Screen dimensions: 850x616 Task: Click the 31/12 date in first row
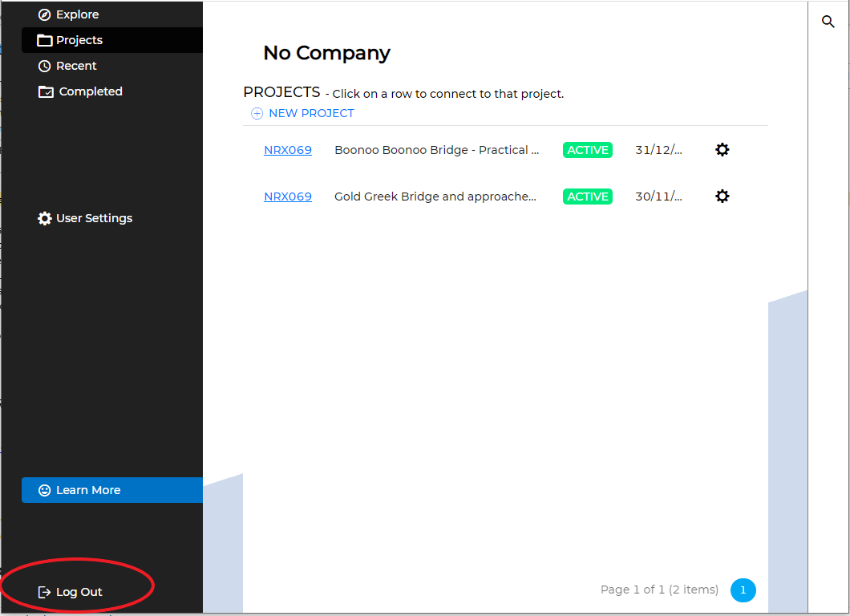tap(658, 150)
